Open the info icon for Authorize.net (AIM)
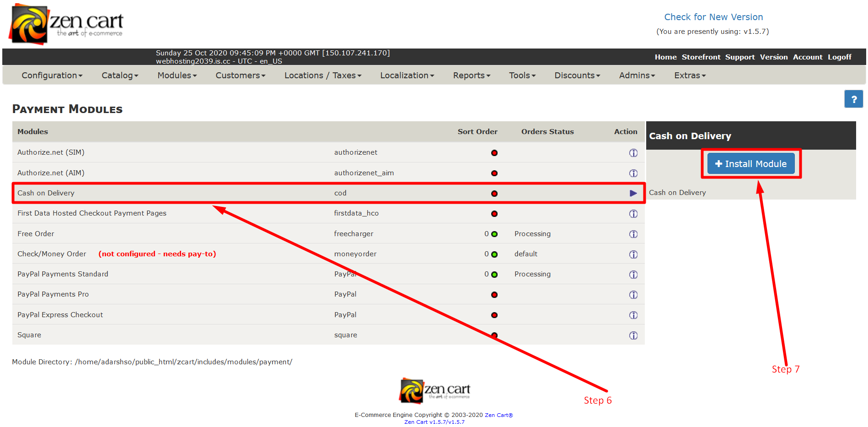This screenshot has width=868, height=427. [x=633, y=173]
